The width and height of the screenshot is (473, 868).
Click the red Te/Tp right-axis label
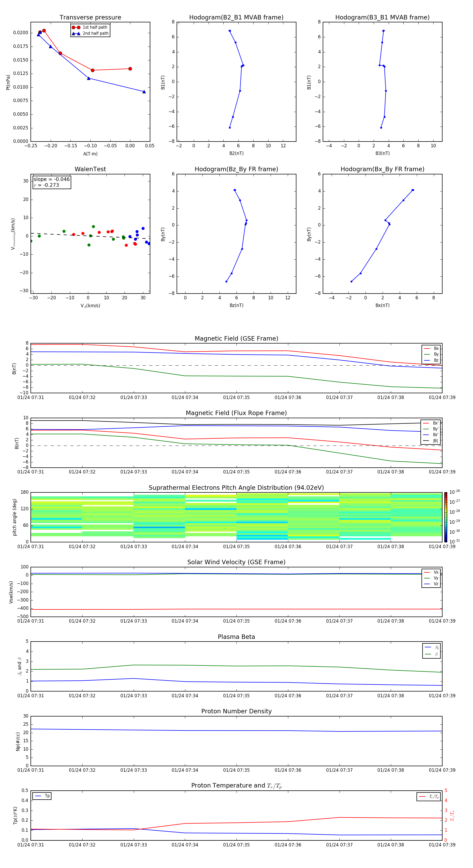pyautogui.click(x=453, y=815)
